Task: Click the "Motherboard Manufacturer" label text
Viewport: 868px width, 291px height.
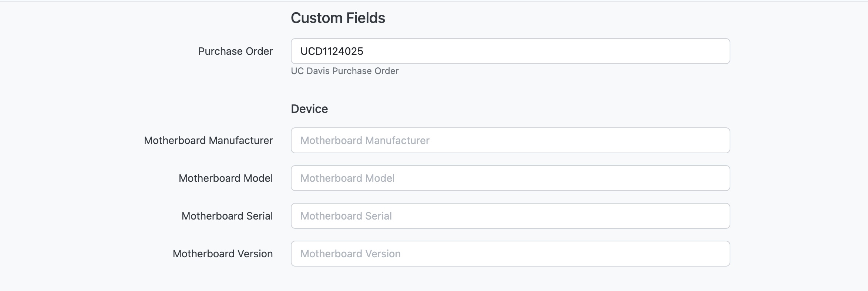Action: [x=208, y=140]
